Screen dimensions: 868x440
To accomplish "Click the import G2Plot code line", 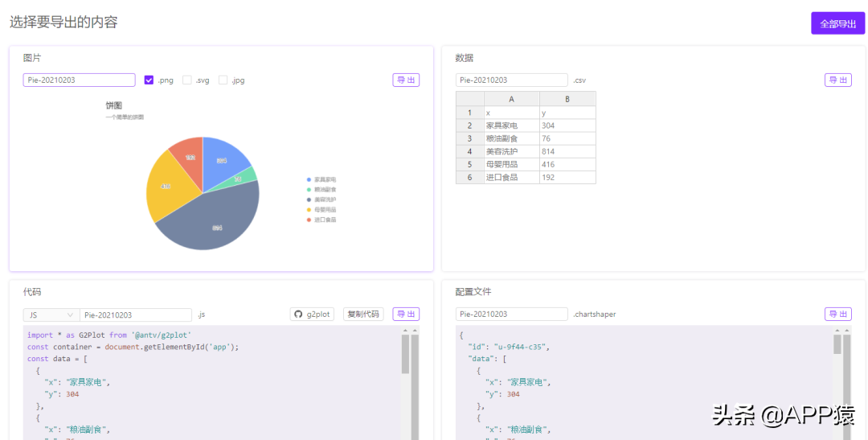I will [x=109, y=335].
